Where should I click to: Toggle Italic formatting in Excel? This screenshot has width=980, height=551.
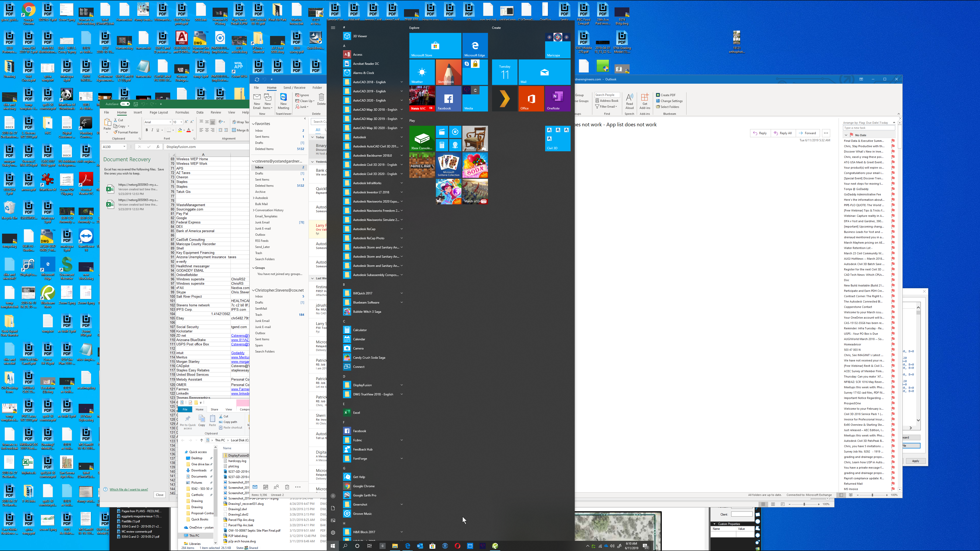tap(152, 130)
